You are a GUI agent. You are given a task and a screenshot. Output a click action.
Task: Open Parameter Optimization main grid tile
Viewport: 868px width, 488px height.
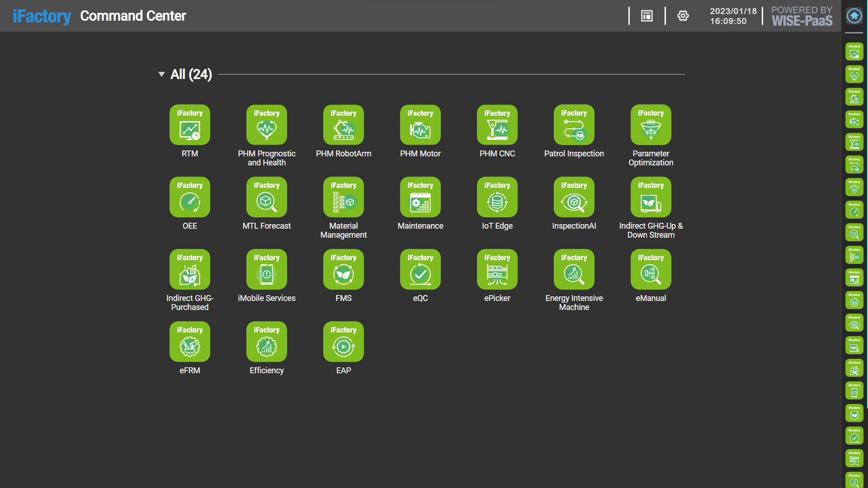point(651,125)
